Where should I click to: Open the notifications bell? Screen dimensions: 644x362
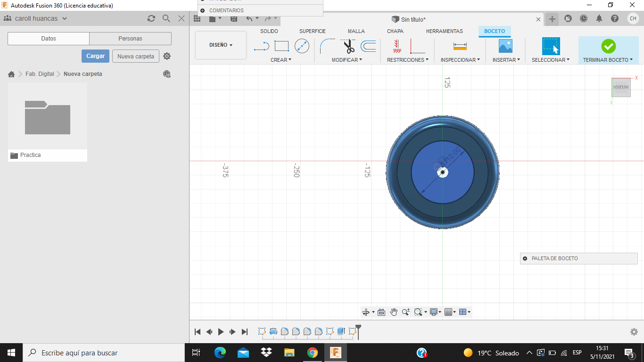(599, 18)
